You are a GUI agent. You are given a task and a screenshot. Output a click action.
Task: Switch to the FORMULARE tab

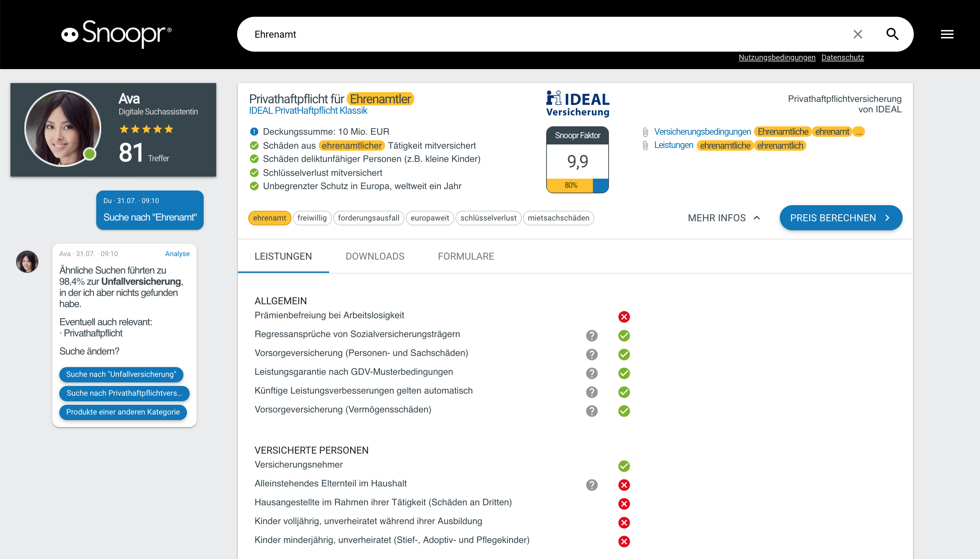click(466, 256)
